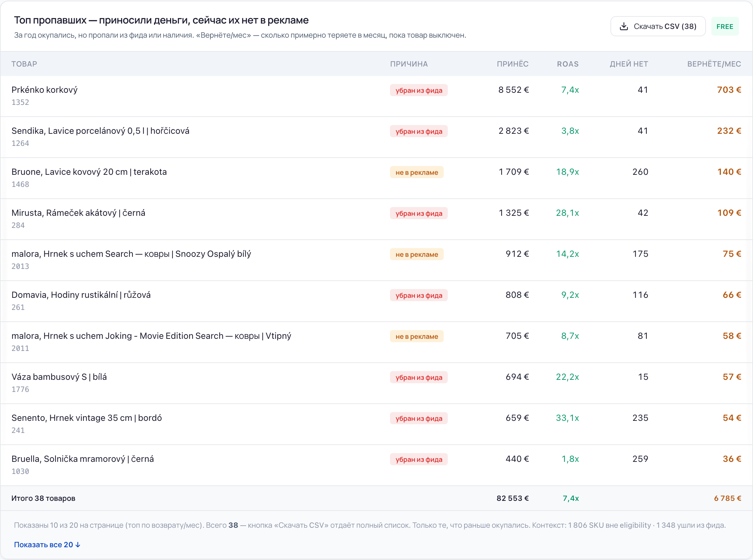Click the «Причина» column header
Screen dimensions: 753x560
click(408, 64)
